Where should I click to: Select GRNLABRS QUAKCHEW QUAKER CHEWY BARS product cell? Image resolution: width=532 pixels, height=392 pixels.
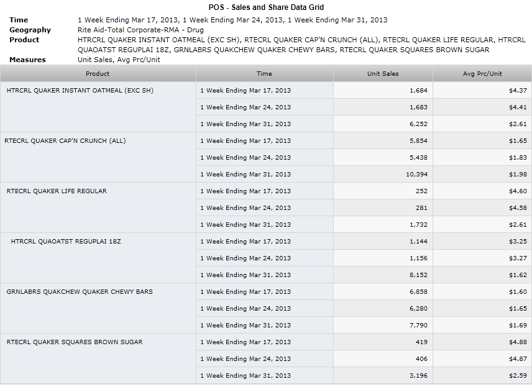(98, 308)
